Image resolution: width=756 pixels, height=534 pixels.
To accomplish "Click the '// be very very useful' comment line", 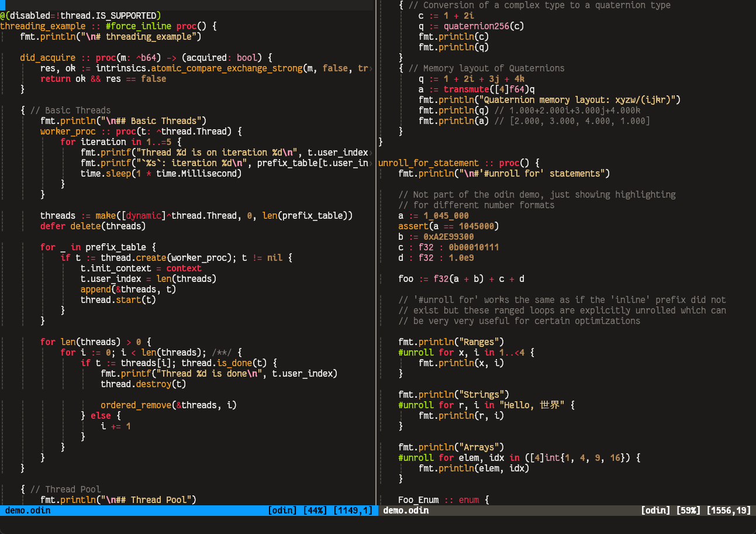I will (x=519, y=321).
